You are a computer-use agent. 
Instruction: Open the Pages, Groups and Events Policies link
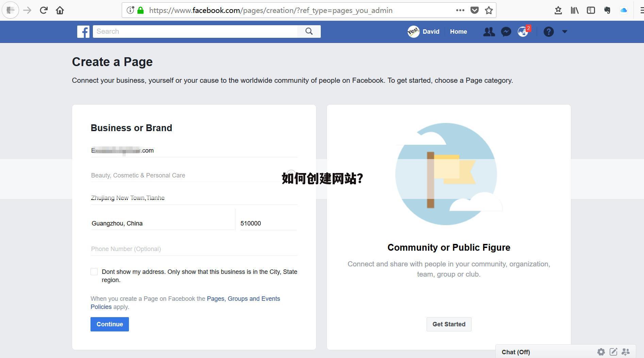tap(243, 299)
